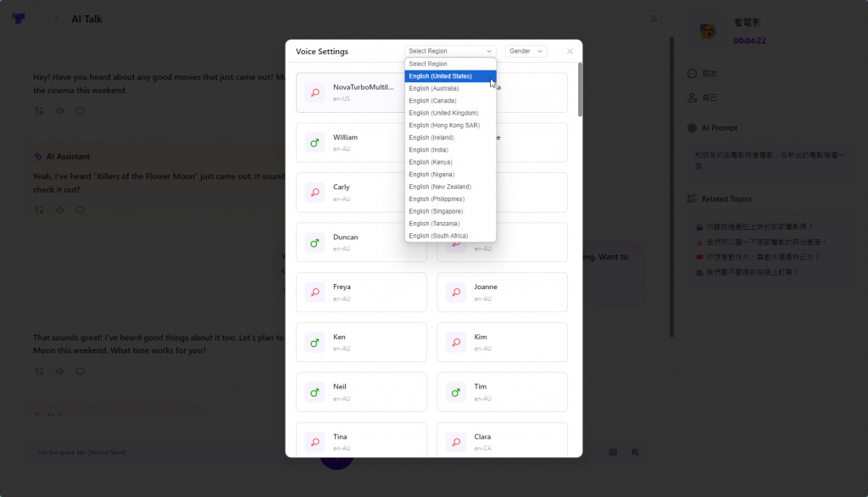Screen dimensions: 868x497
Task: Select the Ken en-AU voice
Action: click(361, 343)
